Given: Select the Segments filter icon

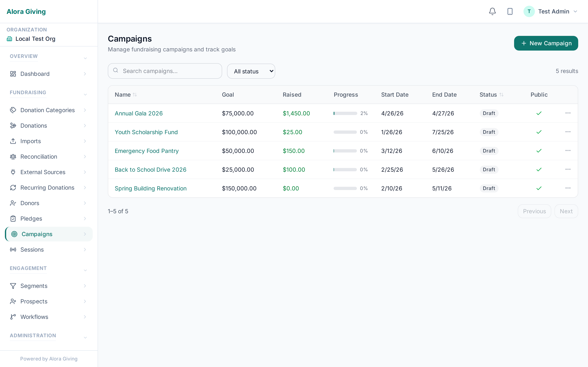Looking at the screenshot, I should (13, 286).
